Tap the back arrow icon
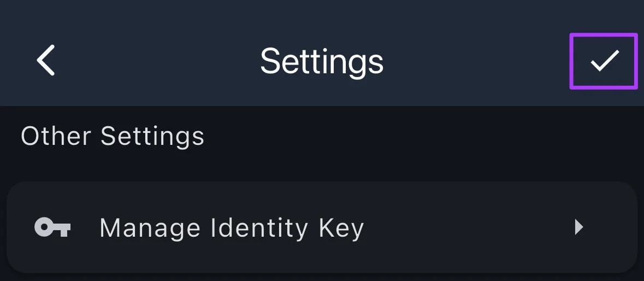Screen dimensions: 644x281 (46, 60)
